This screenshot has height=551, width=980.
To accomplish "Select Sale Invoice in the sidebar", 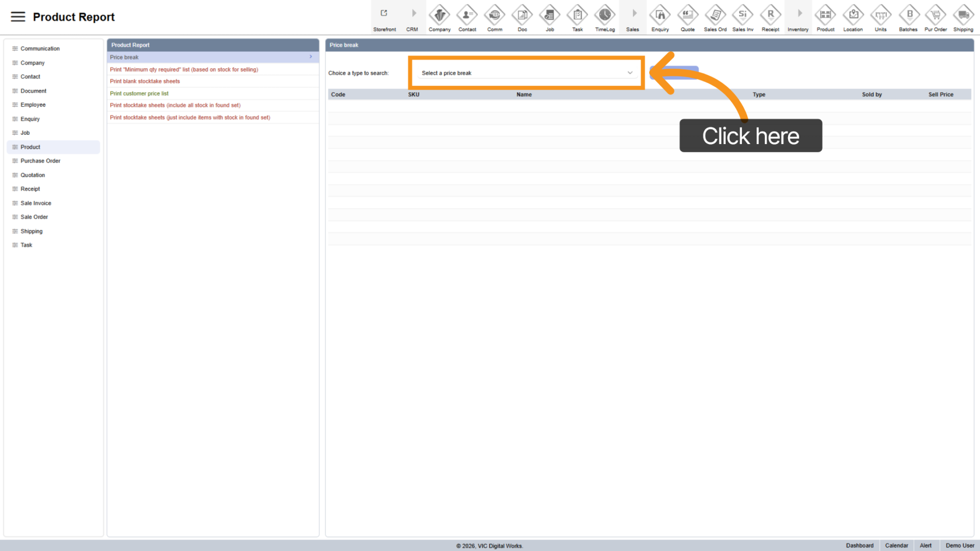I will [36, 203].
